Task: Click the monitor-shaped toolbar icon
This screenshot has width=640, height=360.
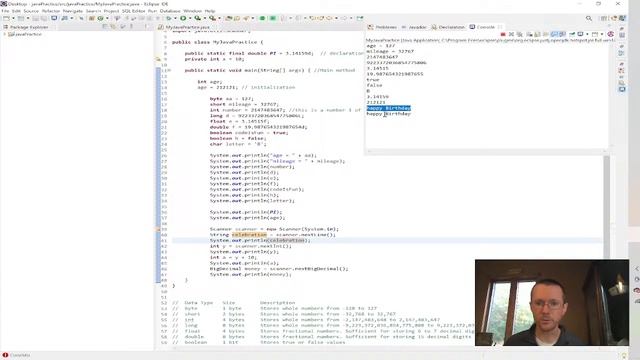Action: (54, 18)
